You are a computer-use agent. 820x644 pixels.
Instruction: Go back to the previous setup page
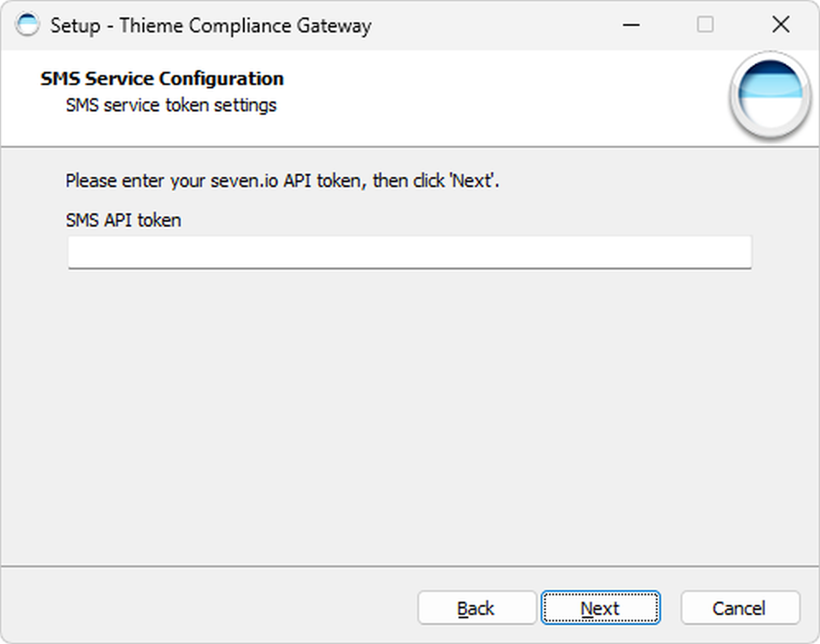click(476, 608)
